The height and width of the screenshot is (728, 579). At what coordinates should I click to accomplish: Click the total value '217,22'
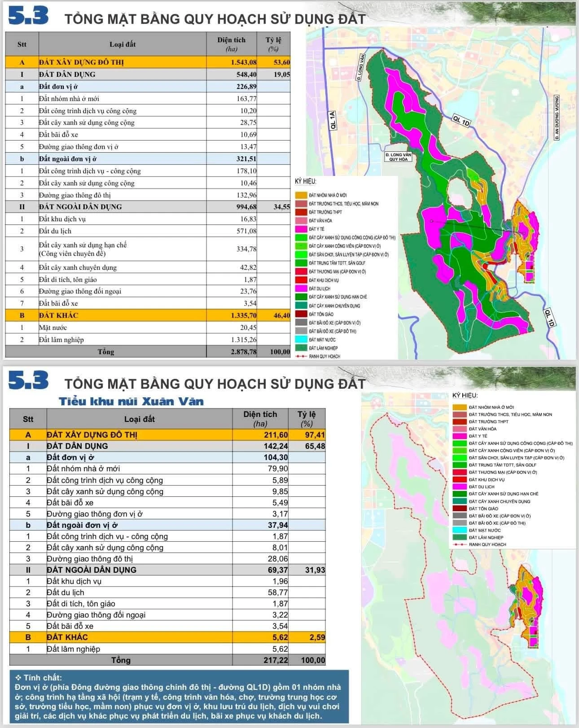276,660
